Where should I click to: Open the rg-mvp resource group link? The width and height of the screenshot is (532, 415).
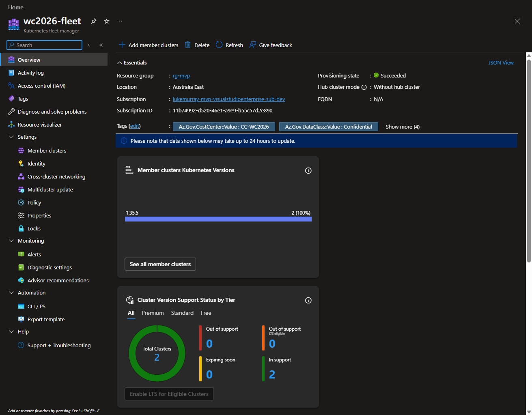181,76
